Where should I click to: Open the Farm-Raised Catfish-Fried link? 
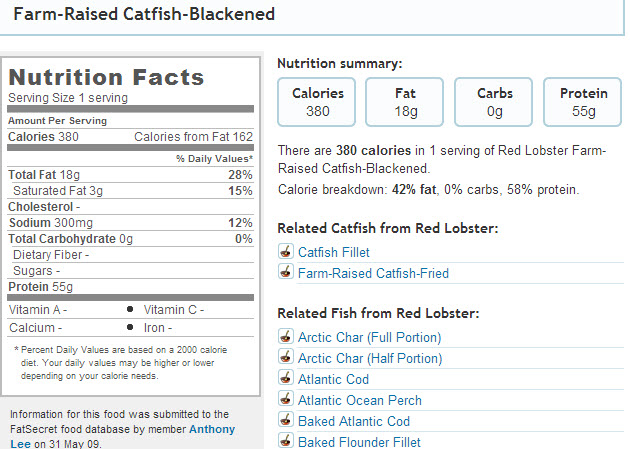point(373,273)
